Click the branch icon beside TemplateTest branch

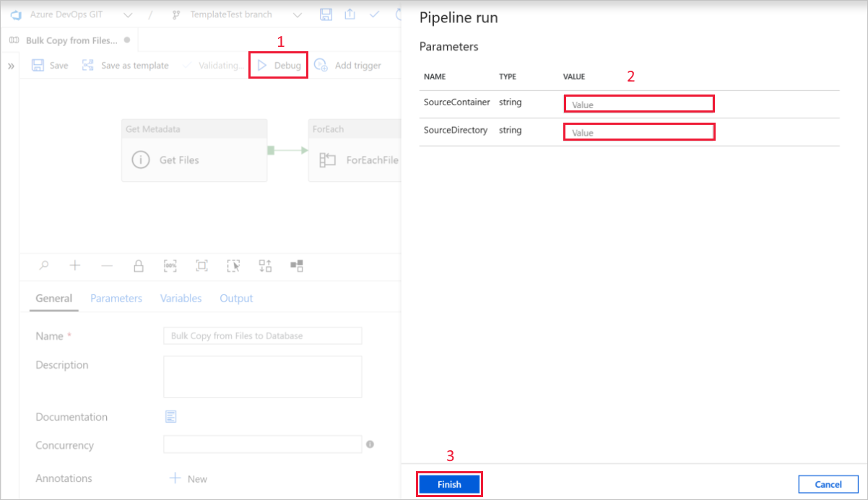pyautogui.click(x=177, y=14)
